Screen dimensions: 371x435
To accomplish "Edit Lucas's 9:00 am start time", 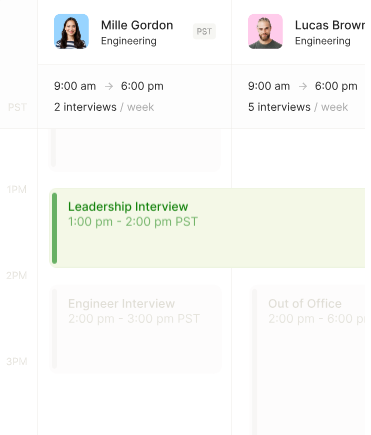I will [x=269, y=86].
